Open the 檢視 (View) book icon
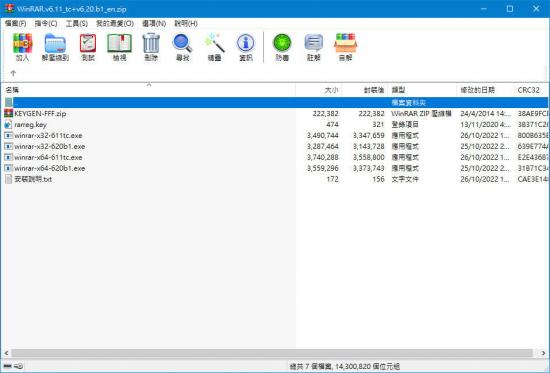550x373 pixels. (x=119, y=43)
